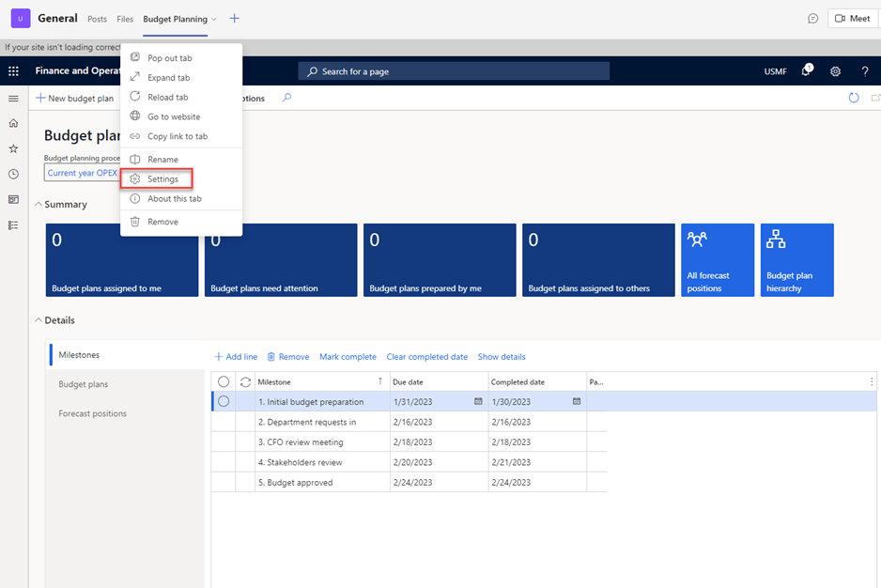Viewport: 881px width, 588px height.
Task: Select the Initial budget preparation row radio
Action: pos(224,402)
